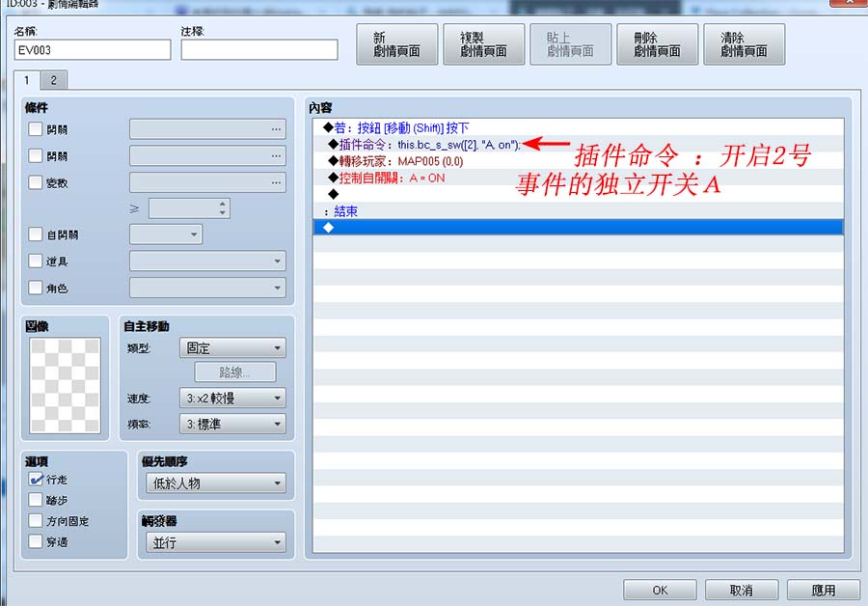Confirm the event with the OK button

coord(660,590)
